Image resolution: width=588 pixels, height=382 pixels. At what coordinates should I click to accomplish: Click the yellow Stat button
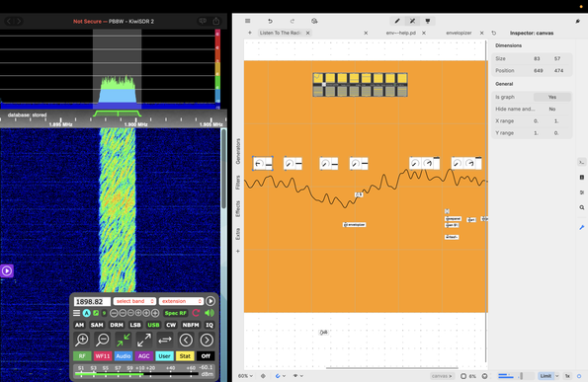(185, 356)
